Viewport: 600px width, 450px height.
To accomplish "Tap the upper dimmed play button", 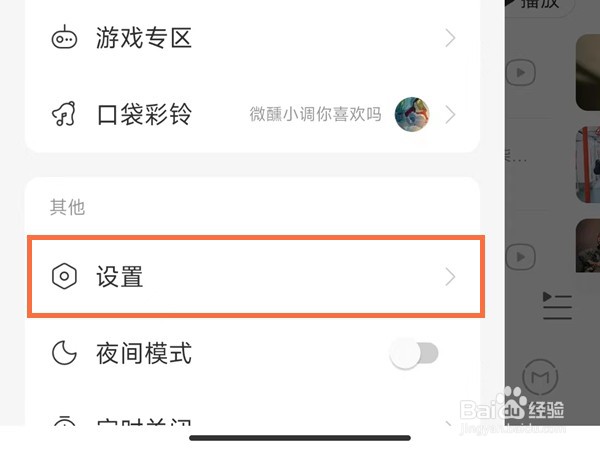I will [x=521, y=72].
